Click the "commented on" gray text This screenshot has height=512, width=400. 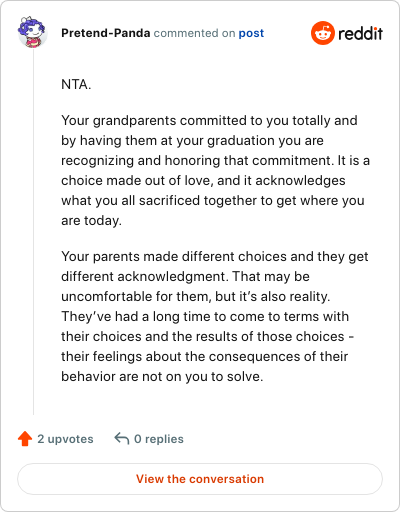[194, 33]
